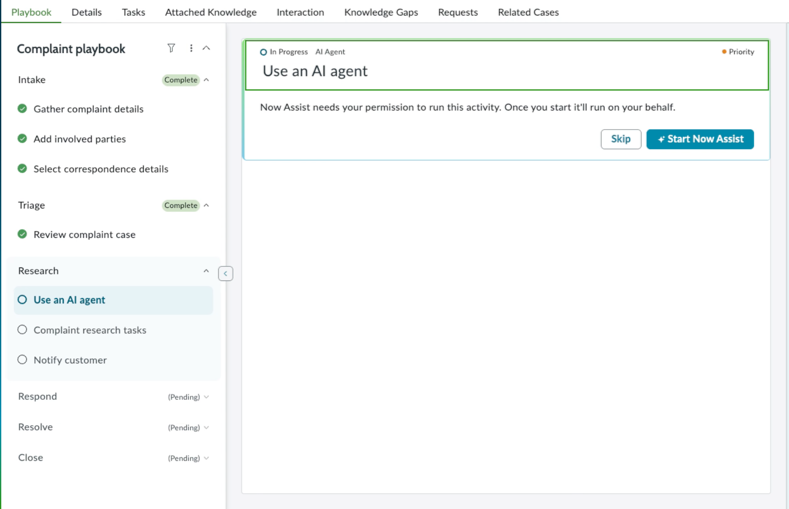Click the Resolve stage label
This screenshot has width=789, height=509.
point(35,427)
